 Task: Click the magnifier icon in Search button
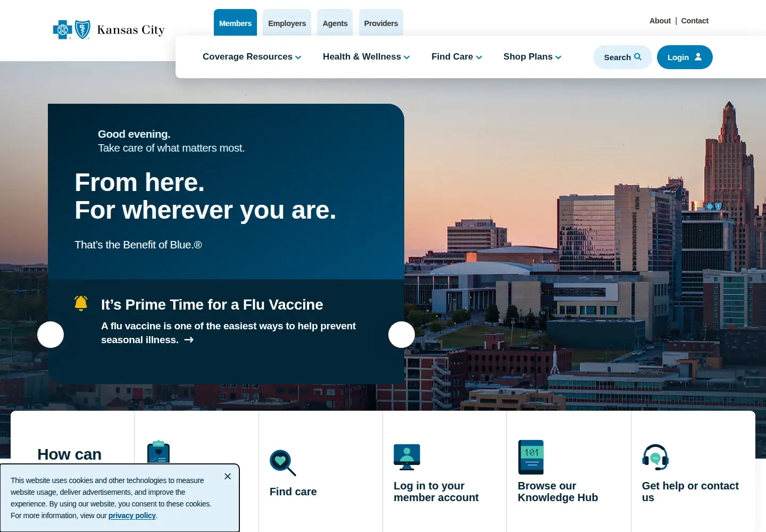pyautogui.click(x=638, y=57)
